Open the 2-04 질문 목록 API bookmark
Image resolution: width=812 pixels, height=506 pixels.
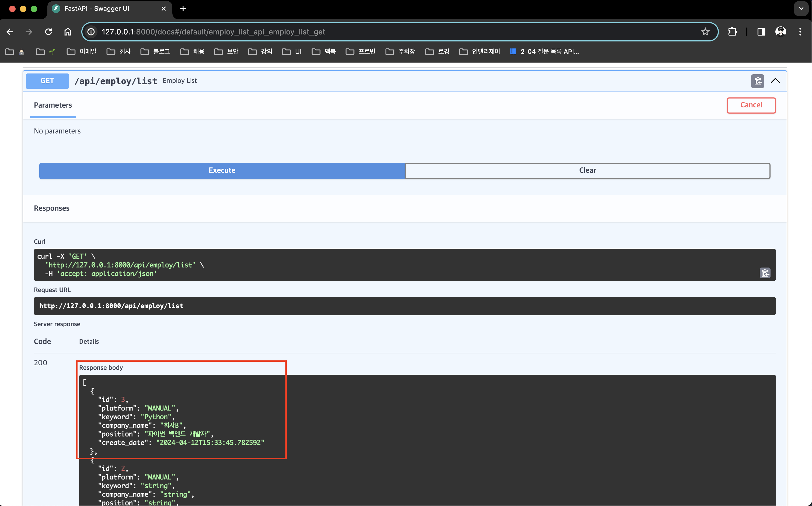(544, 51)
